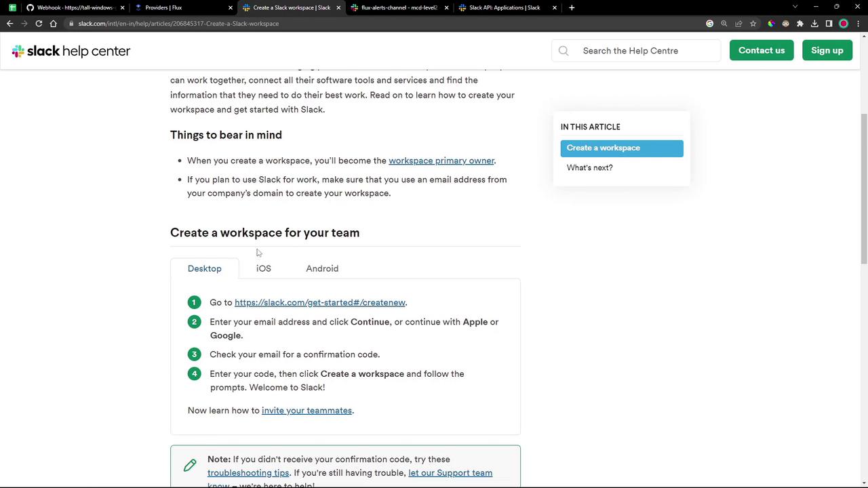Image resolution: width=868 pixels, height=488 pixels.
Task: Open the browser Extensions puzzle icon
Action: 800,24
